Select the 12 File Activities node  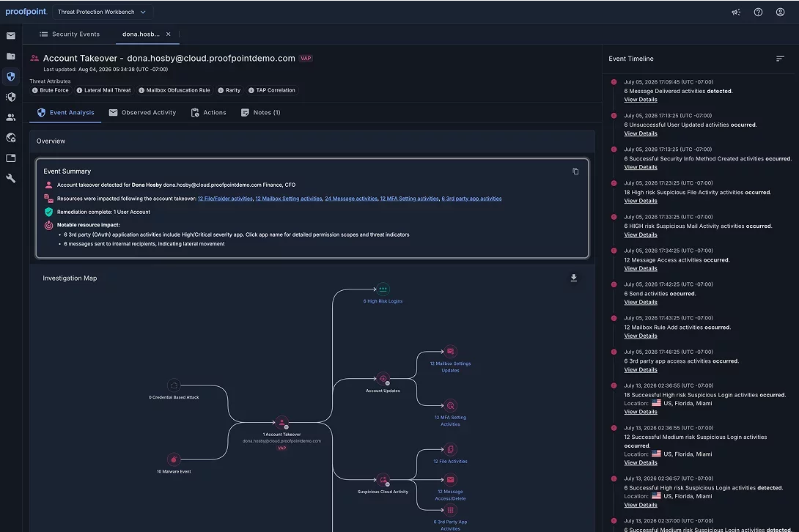coord(451,449)
